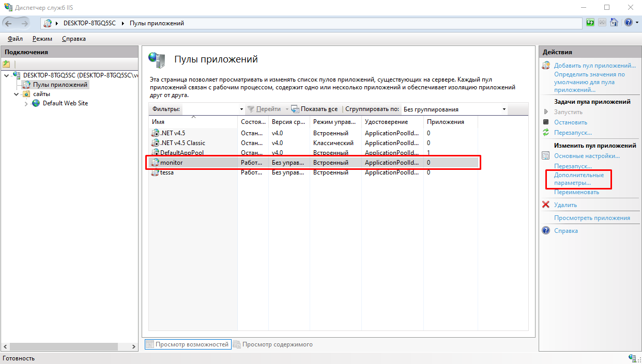Switch to Просмотр содержимого tab
The height and width of the screenshot is (364, 642).
click(x=277, y=344)
